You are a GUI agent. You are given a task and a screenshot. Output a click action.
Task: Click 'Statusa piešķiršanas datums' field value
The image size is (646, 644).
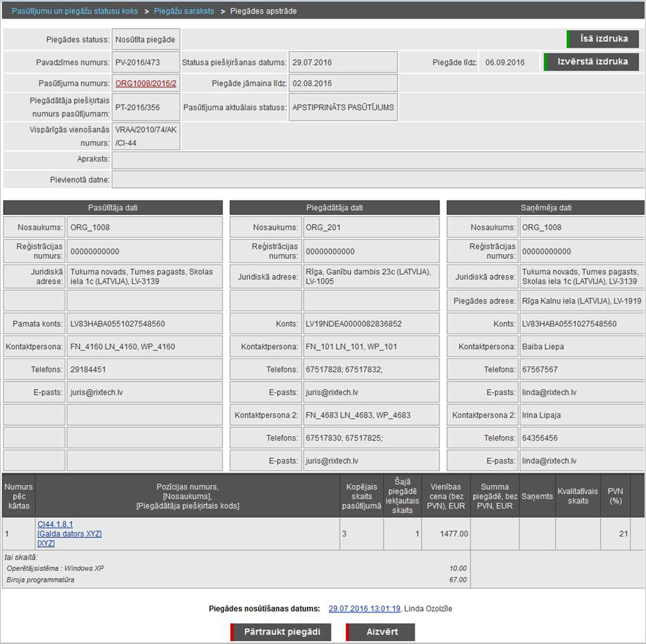(x=343, y=63)
